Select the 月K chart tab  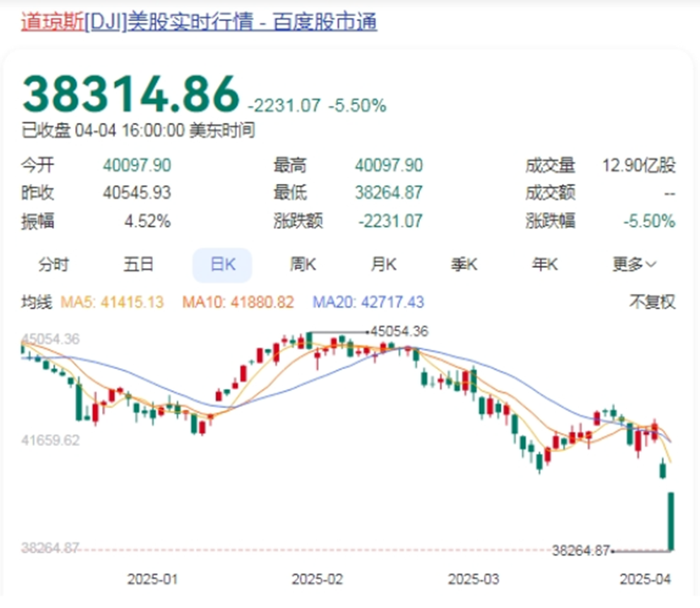click(384, 265)
